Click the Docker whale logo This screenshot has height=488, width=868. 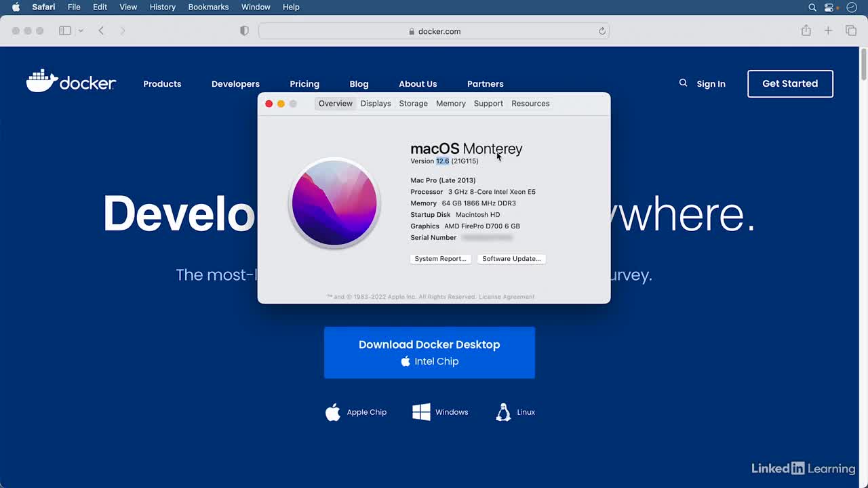click(71, 81)
